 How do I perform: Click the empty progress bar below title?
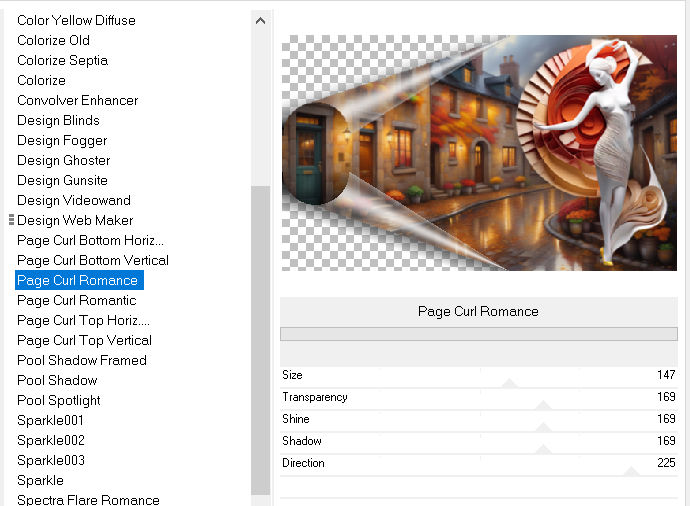478,334
